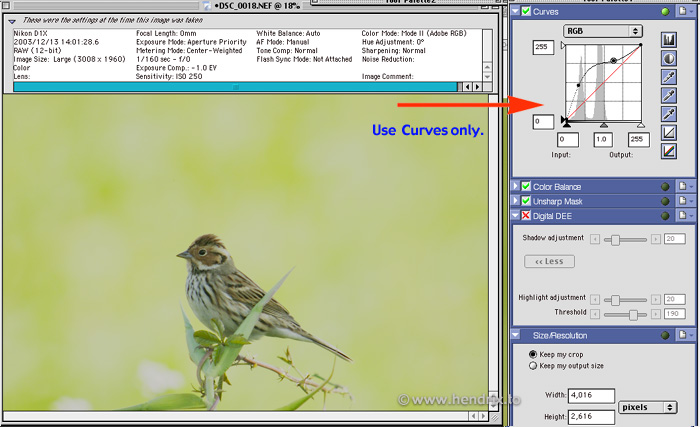The height and width of the screenshot is (427, 700).
Task: Click the << Less button
Action: tap(549, 261)
